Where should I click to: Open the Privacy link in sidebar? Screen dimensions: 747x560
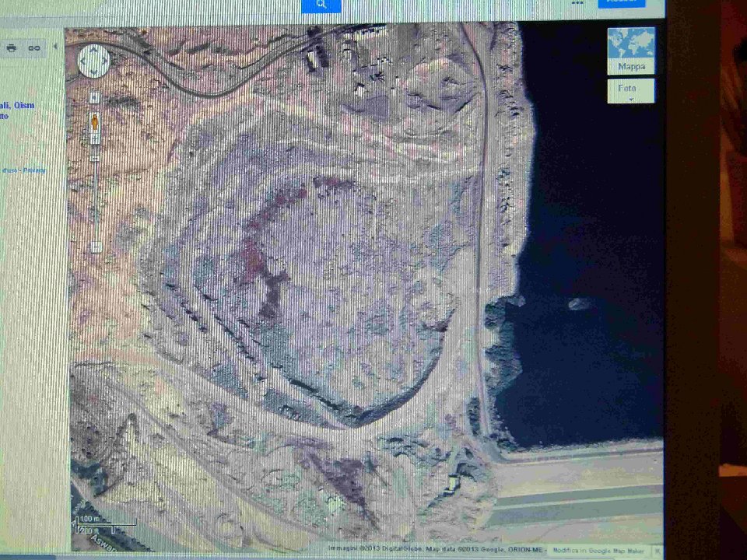(34, 170)
